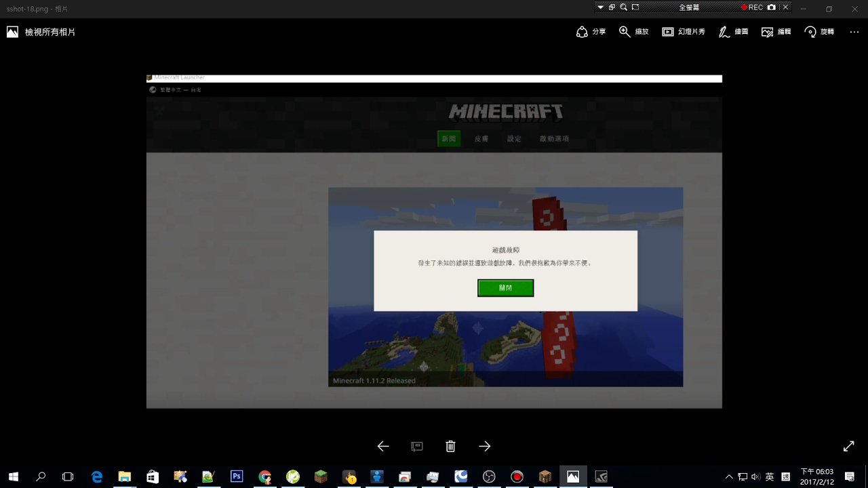This screenshot has width=868, height=488.
Task: Open File Explorer from taskbar
Action: click(x=125, y=476)
